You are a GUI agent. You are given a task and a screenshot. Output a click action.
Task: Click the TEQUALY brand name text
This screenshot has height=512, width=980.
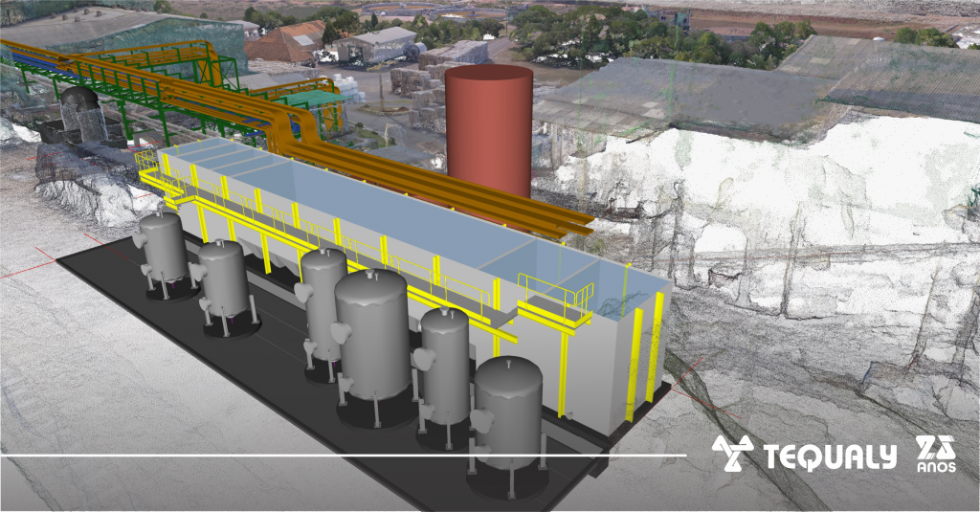[x=831, y=456]
